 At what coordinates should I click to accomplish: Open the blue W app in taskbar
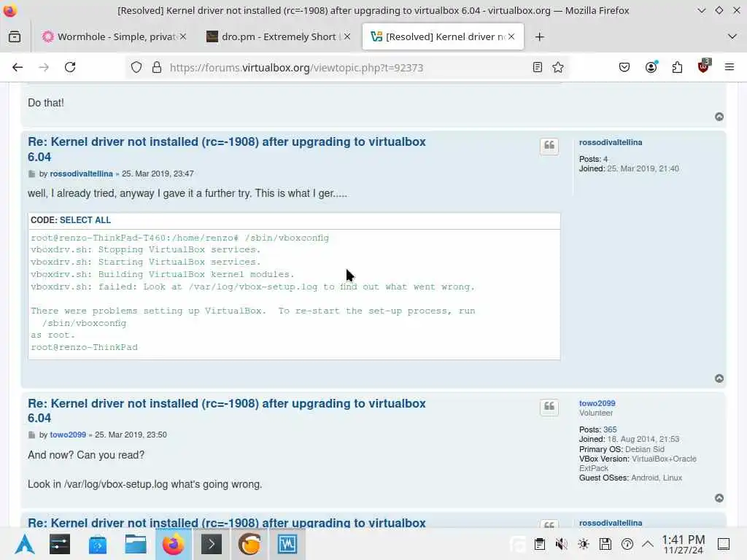(287, 544)
